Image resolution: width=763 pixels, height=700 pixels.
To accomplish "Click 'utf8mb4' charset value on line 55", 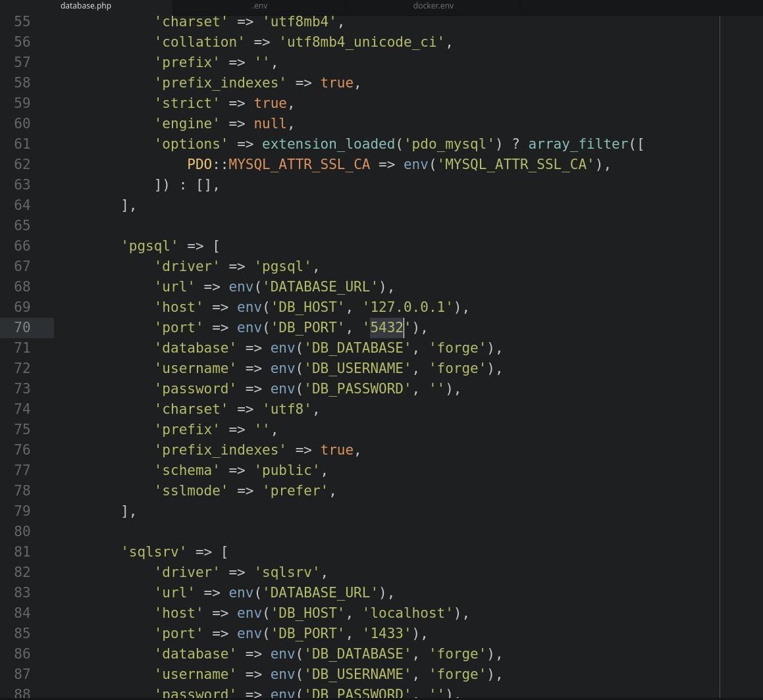I will (300, 22).
